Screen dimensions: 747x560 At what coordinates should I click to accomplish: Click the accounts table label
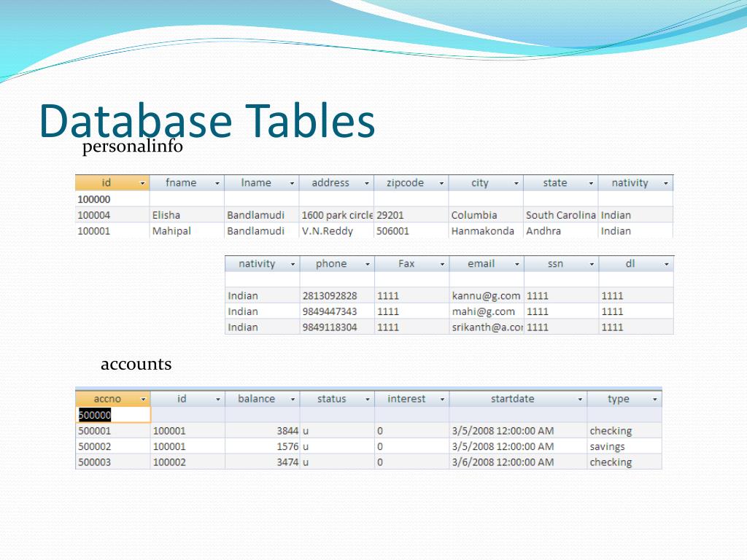[x=136, y=364]
